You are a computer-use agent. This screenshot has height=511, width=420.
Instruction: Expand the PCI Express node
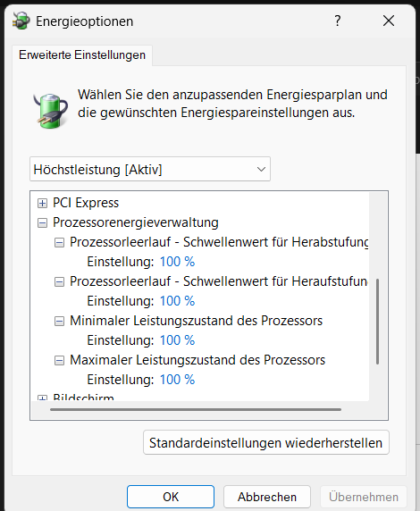pyautogui.click(x=42, y=203)
